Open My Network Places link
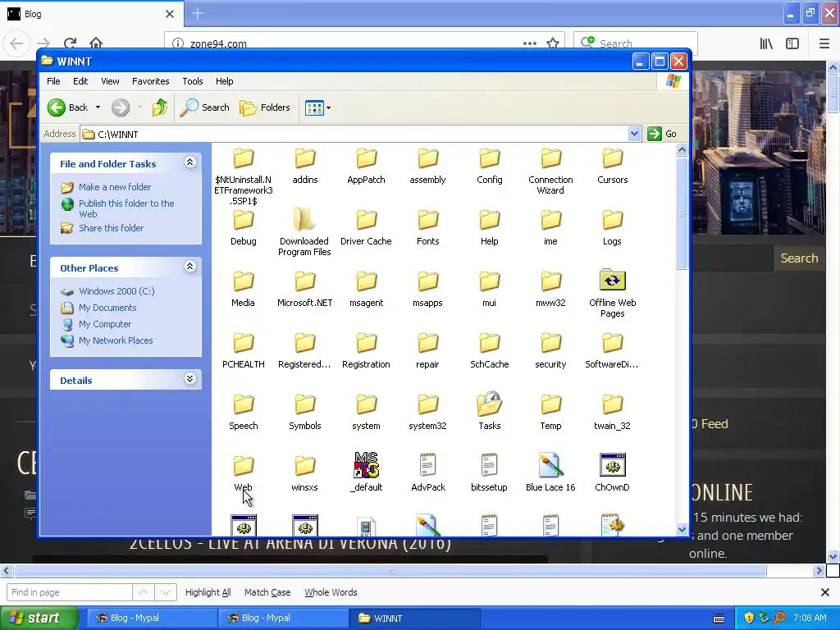Screen dimensions: 840x630 (116, 340)
